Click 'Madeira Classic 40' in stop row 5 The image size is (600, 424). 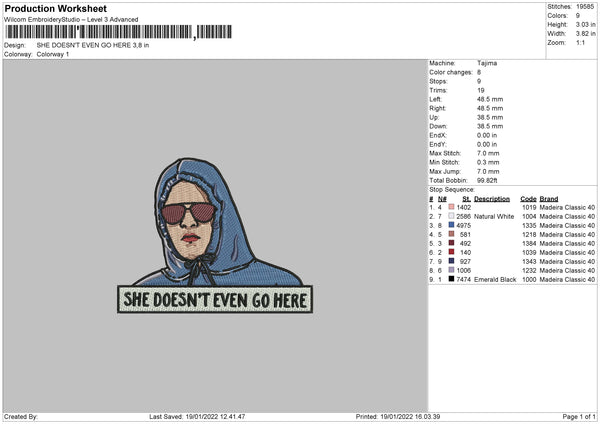pyautogui.click(x=567, y=243)
